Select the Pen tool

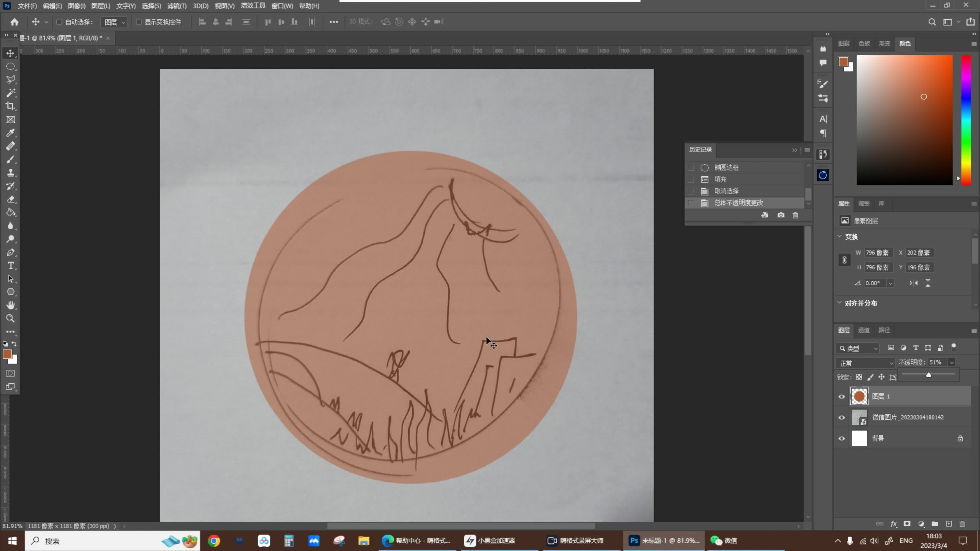[x=10, y=252]
